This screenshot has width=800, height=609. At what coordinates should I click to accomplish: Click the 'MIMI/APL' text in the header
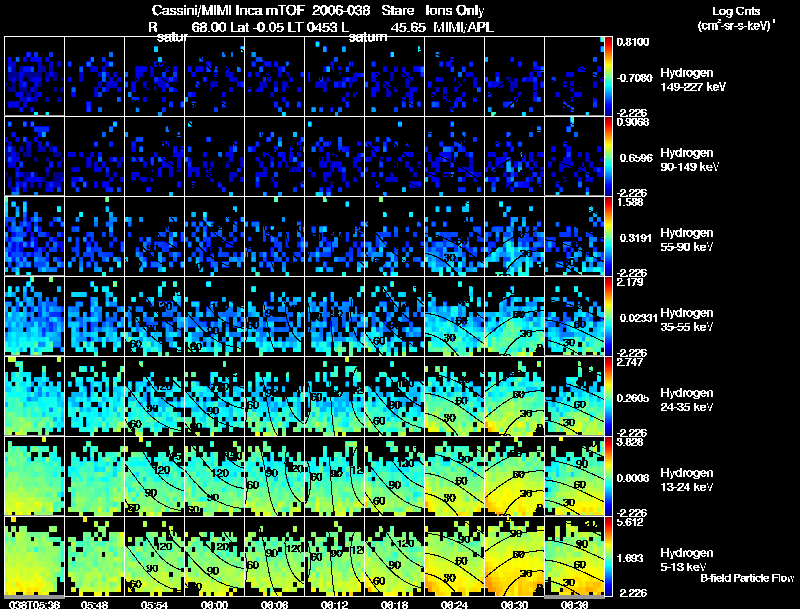click(463, 28)
